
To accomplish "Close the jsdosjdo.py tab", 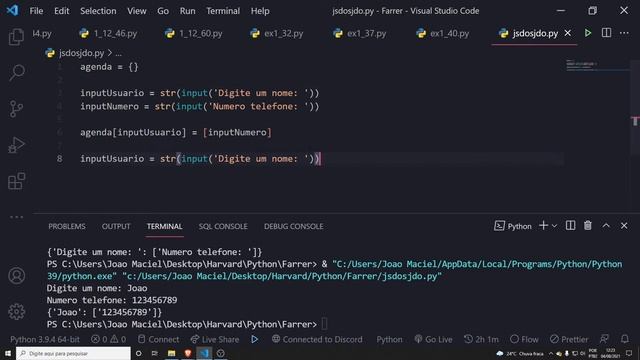I will pos(568,33).
